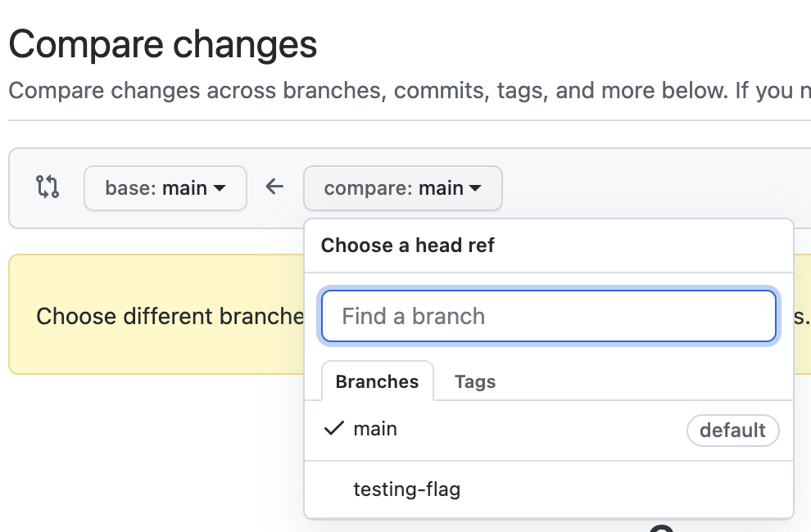
Task: Click the 'compare:' label in the head selector
Action: pos(369,188)
